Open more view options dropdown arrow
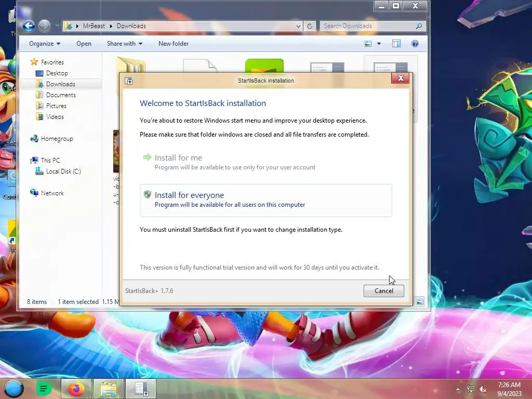The image size is (532, 399). [379, 44]
